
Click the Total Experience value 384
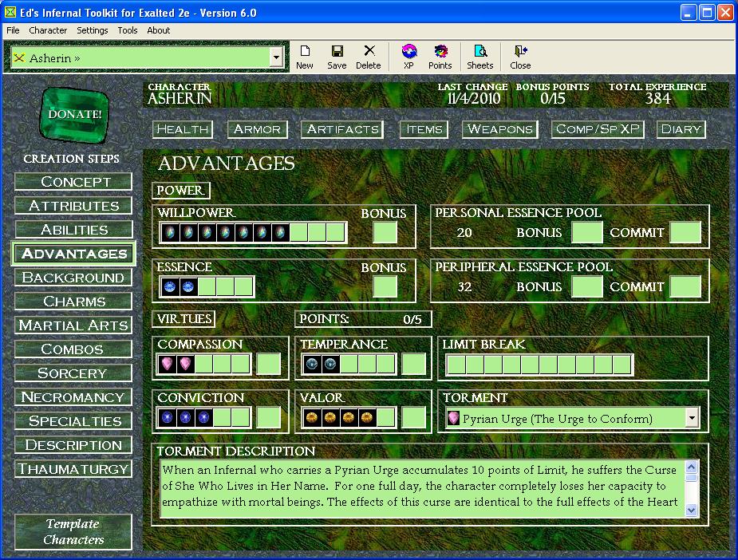coord(657,98)
